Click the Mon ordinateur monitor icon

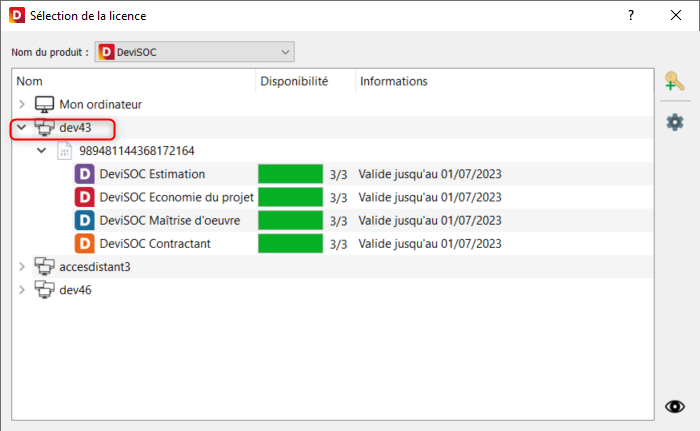point(44,105)
